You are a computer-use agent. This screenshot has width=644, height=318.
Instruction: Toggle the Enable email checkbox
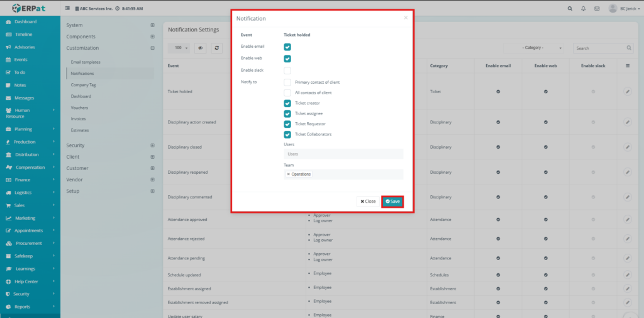click(x=287, y=47)
